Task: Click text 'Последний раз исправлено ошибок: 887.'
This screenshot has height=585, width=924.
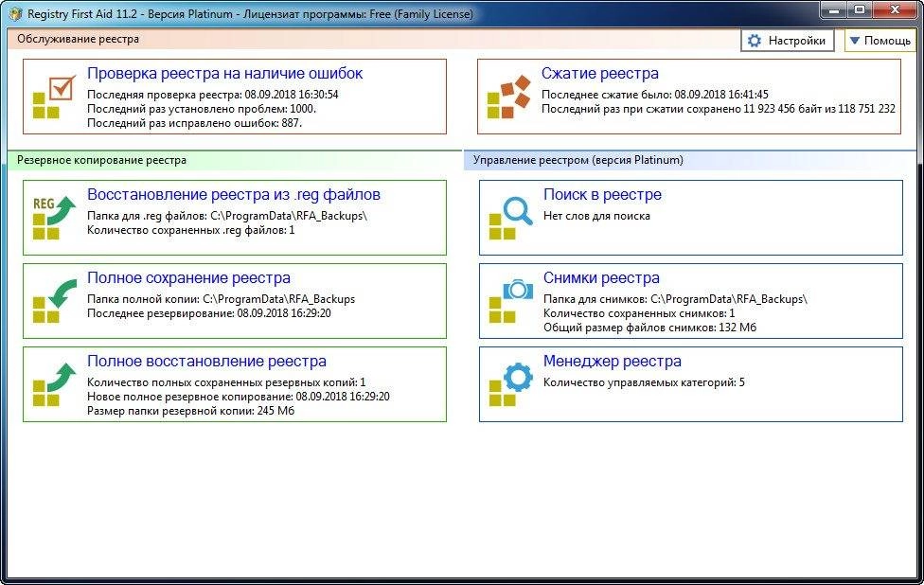Action: coord(194,123)
